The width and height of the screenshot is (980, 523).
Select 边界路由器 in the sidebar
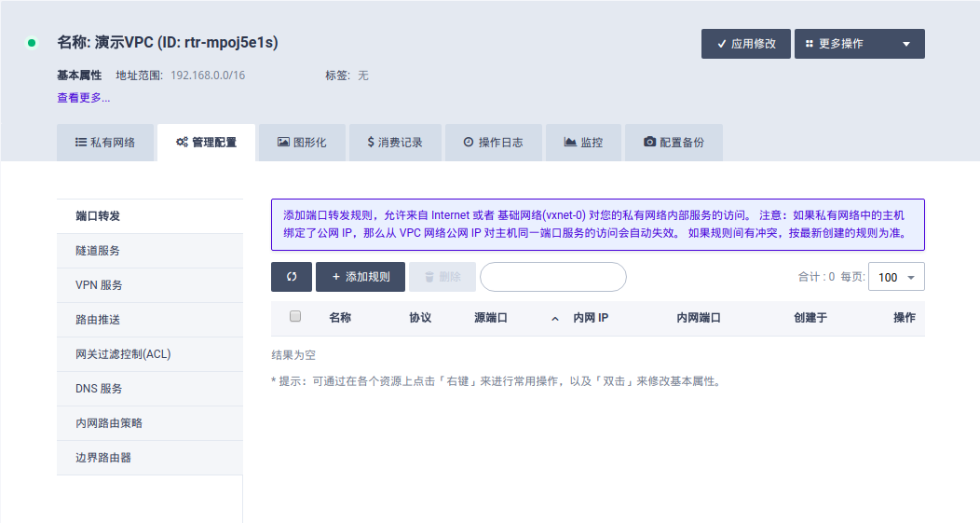150,458
